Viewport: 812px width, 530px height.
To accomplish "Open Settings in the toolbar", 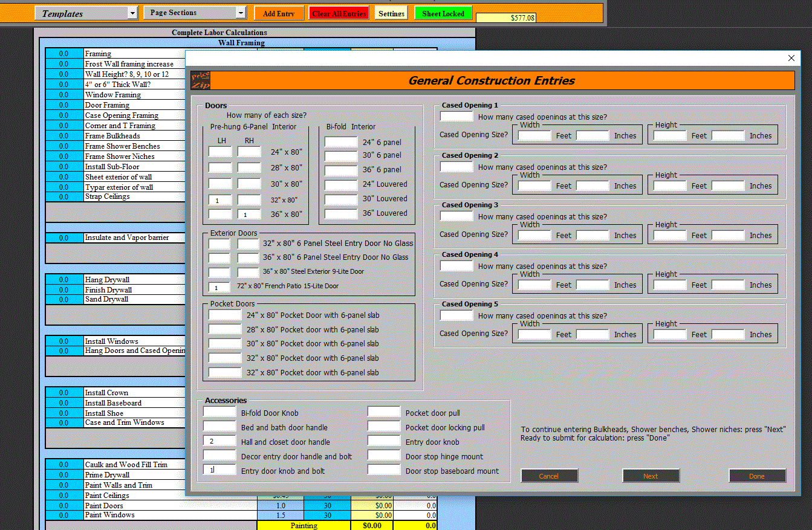I will tap(391, 13).
